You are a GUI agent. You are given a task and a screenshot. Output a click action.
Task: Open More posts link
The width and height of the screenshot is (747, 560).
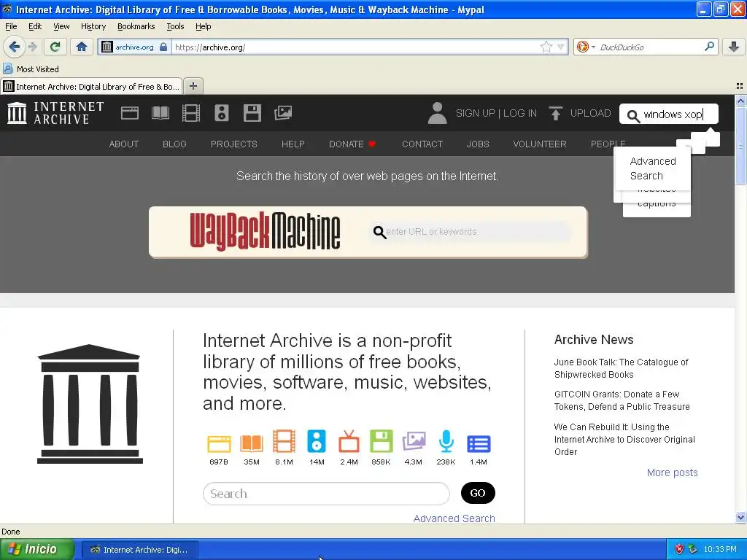pos(672,472)
